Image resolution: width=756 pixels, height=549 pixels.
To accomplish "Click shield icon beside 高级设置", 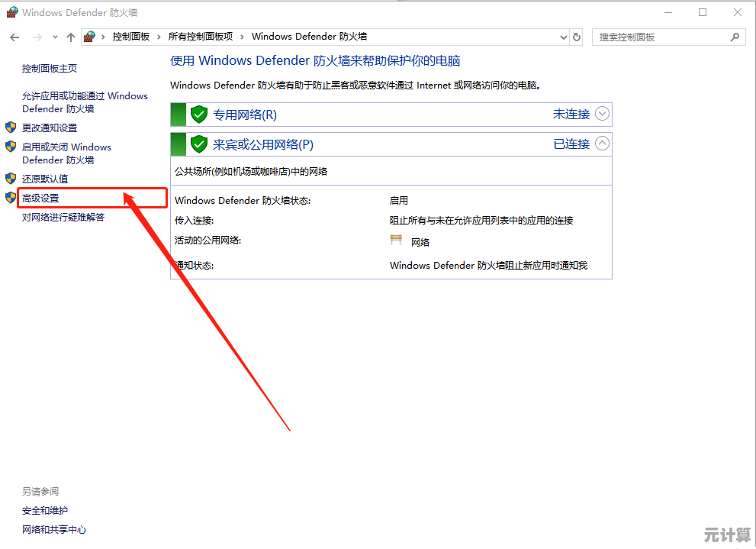I will (x=11, y=198).
